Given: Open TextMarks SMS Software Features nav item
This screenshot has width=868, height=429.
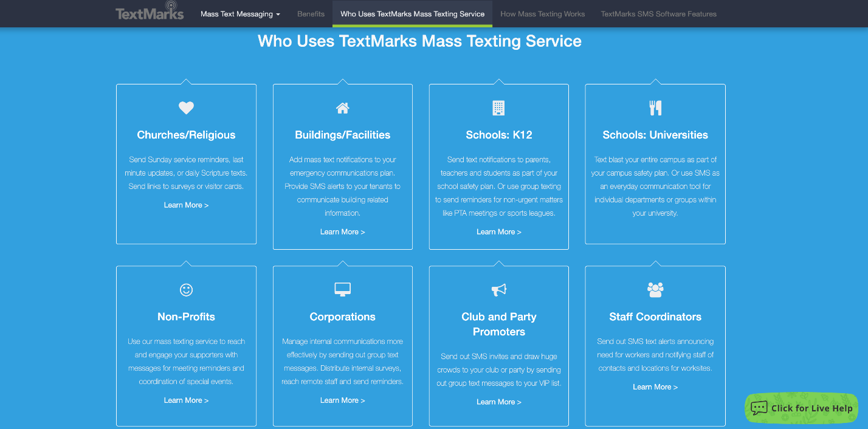Looking at the screenshot, I should point(659,14).
